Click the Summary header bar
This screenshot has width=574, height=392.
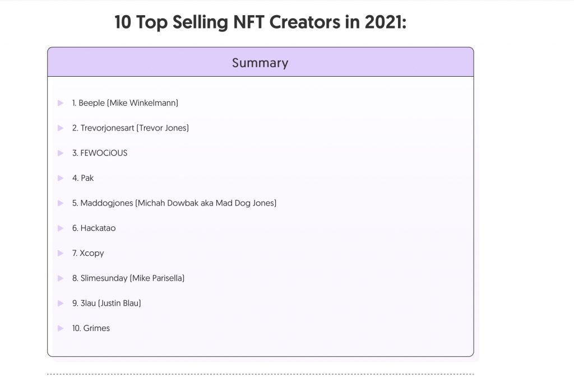(260, 62)
